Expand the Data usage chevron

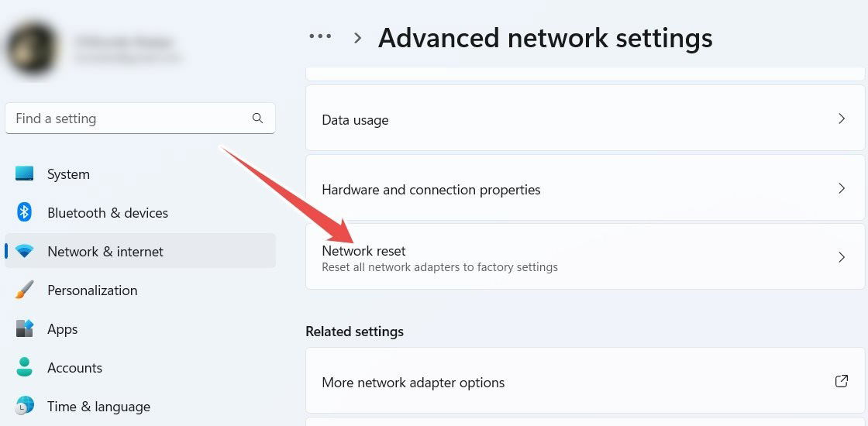pos(842,119)
